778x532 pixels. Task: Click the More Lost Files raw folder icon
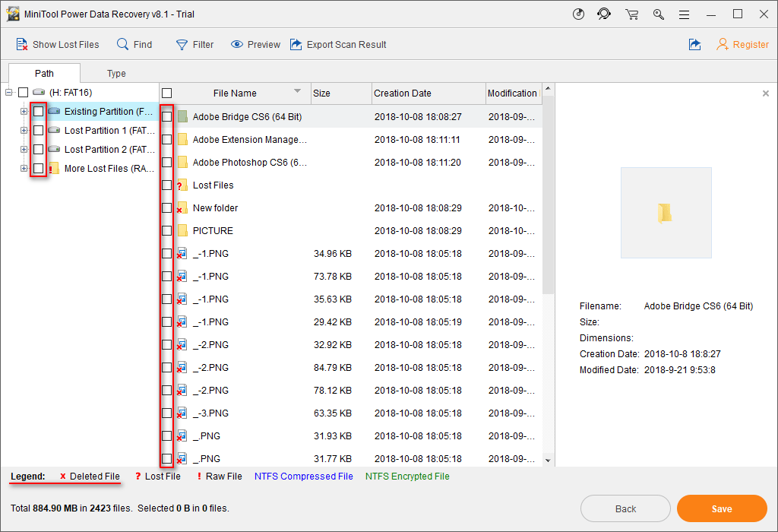pyautogui.click(x=54, y=168)
